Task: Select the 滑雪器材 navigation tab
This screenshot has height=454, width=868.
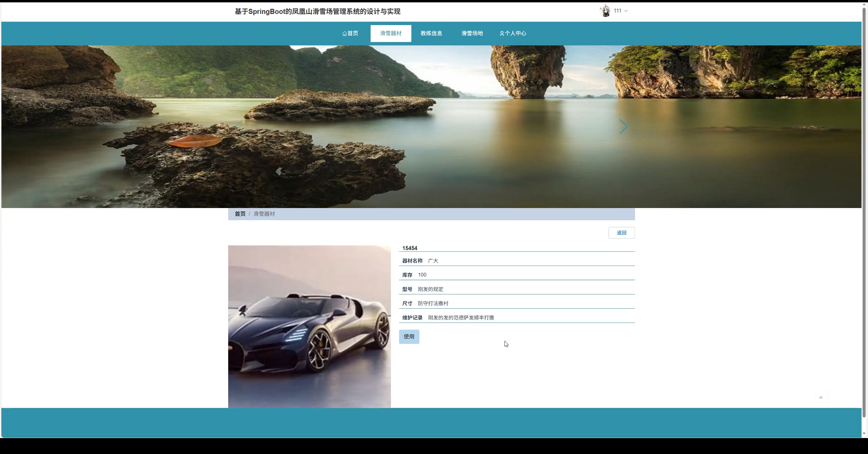Action: click(391, 33)
